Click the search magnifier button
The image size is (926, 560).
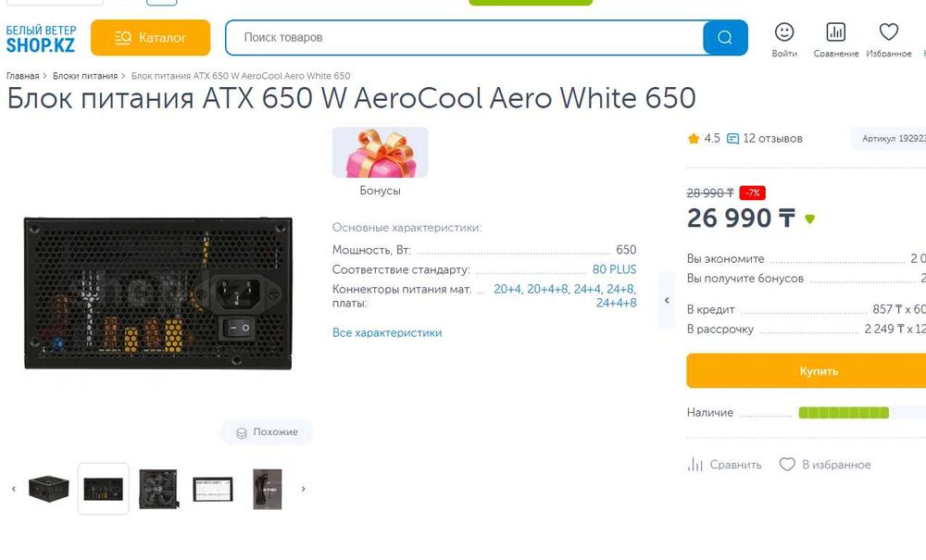(725, 38)
